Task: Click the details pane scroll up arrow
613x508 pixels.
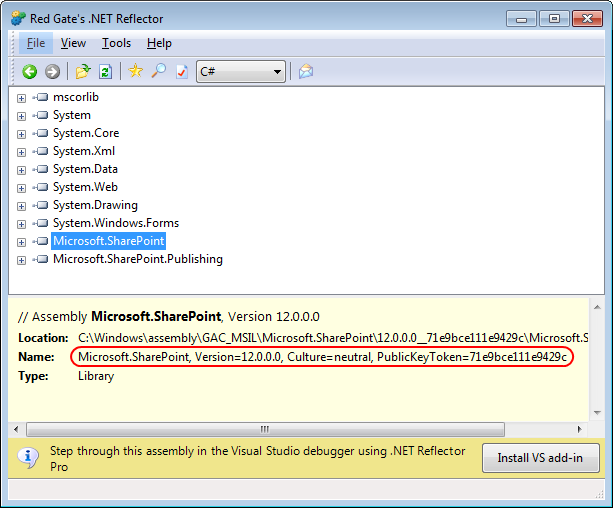Action: point(597,307)
